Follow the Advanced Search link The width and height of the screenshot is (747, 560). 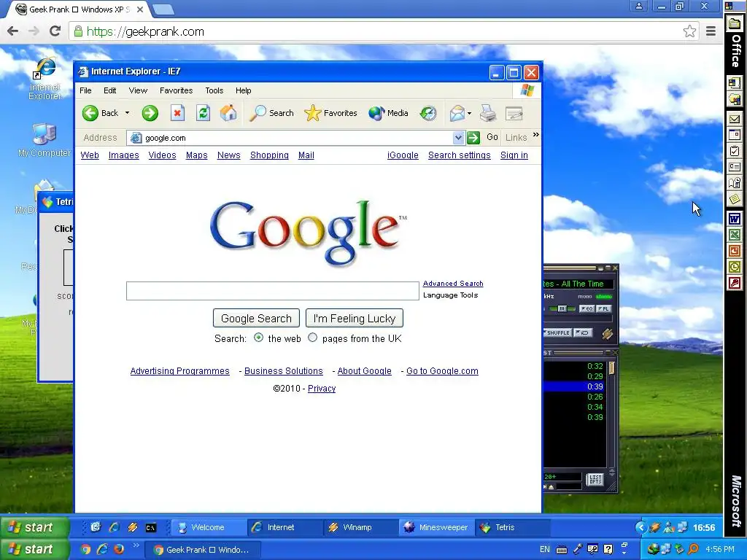tap(453, 284)
